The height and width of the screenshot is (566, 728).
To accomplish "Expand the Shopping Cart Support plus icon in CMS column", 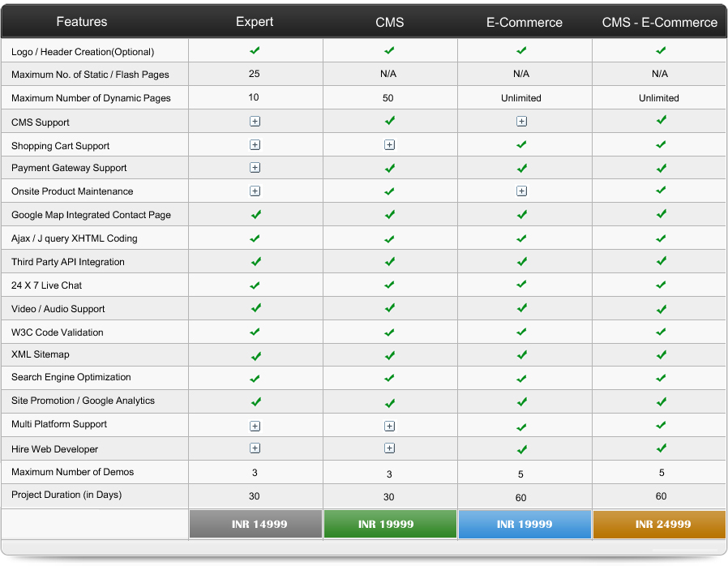I will [x=389, y=144].
